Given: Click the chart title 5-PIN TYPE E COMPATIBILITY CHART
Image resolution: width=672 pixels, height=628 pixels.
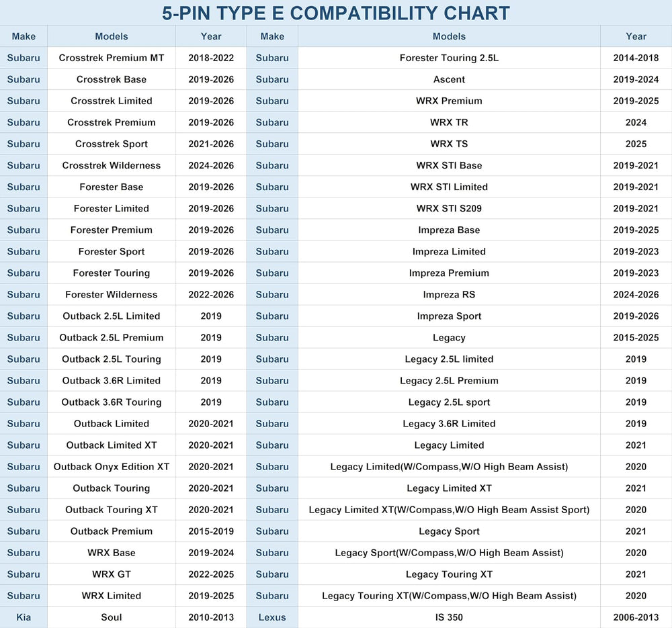Looking at the screenshot, I should (335, 13).
